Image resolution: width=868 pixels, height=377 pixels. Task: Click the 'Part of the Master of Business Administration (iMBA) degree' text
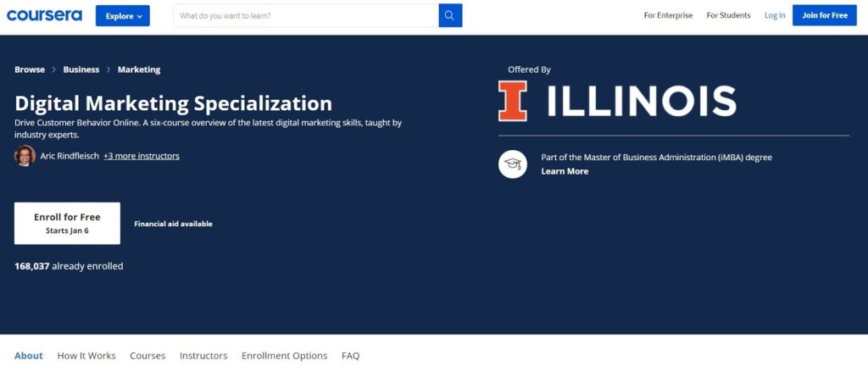point(657,158)
